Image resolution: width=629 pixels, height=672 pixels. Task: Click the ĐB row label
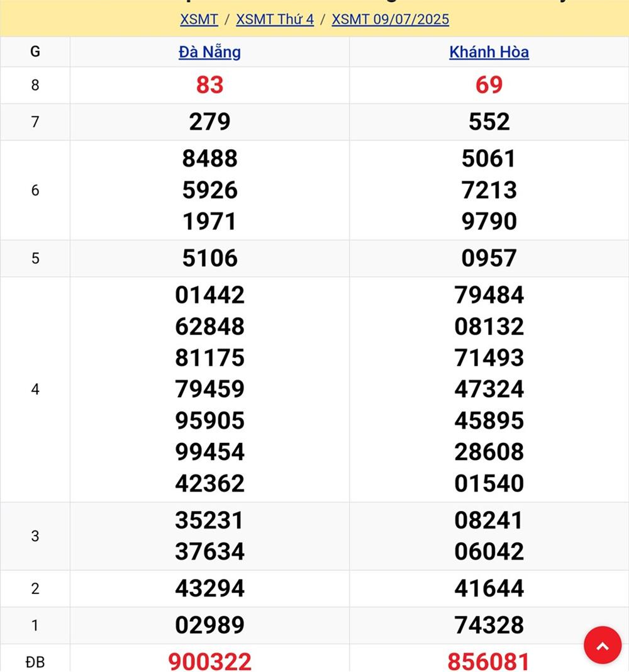[x=35, y=661]
